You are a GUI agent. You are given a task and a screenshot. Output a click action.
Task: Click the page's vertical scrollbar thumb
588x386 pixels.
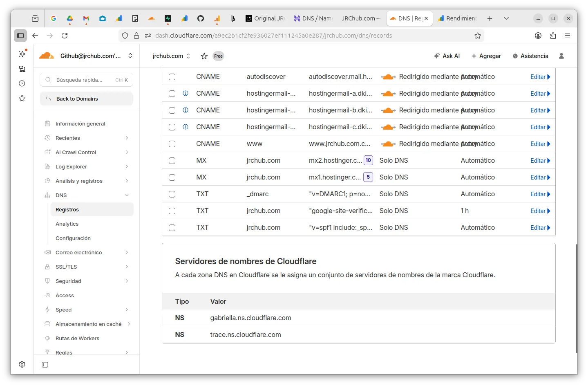point(577,298)
